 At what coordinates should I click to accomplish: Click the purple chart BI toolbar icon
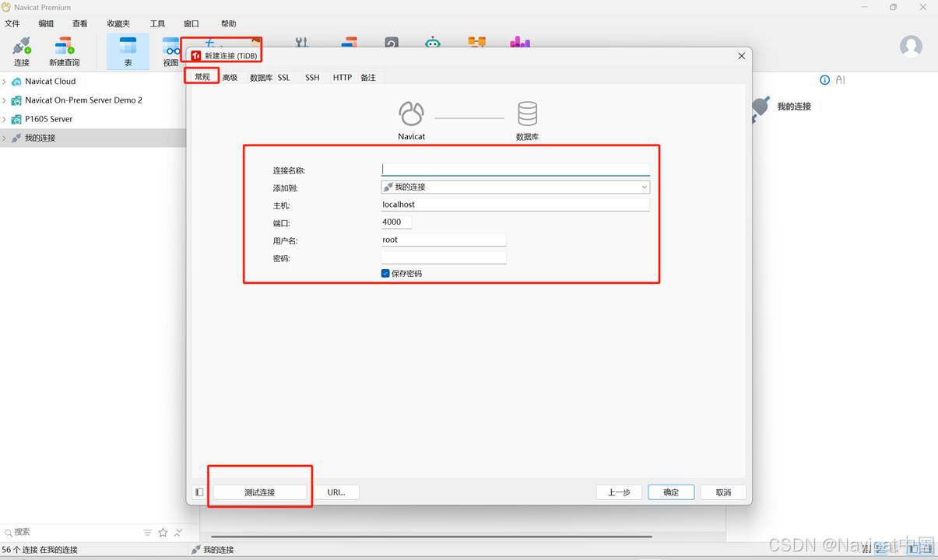coord(520,44)
